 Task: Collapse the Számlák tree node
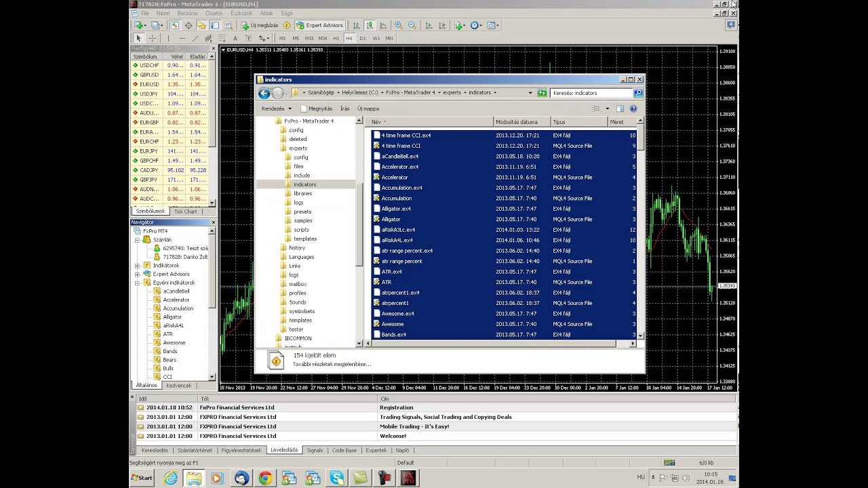(137, 240)
